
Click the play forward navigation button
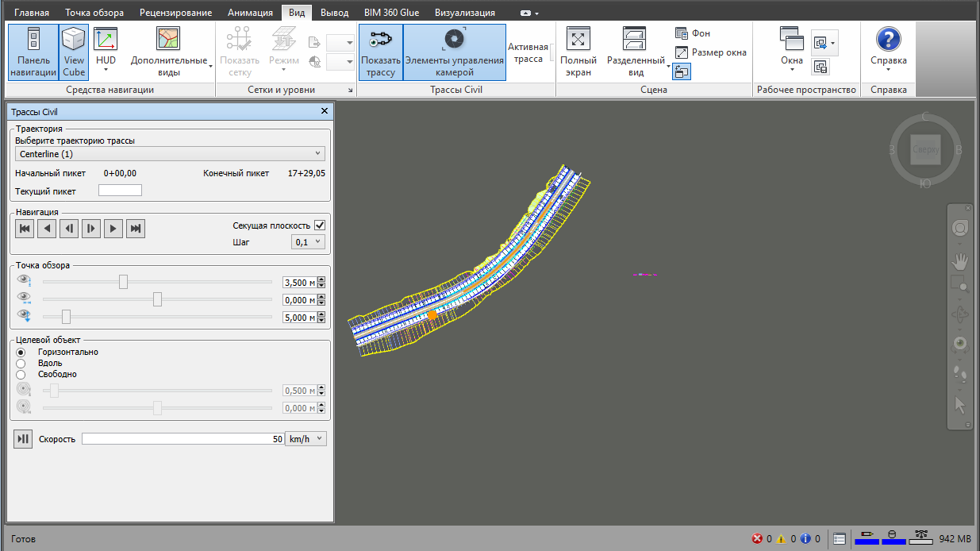(x=114, y=229)
